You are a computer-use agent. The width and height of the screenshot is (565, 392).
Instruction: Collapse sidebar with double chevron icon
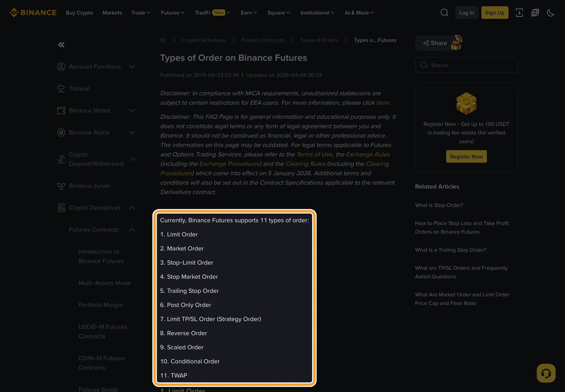61,45
